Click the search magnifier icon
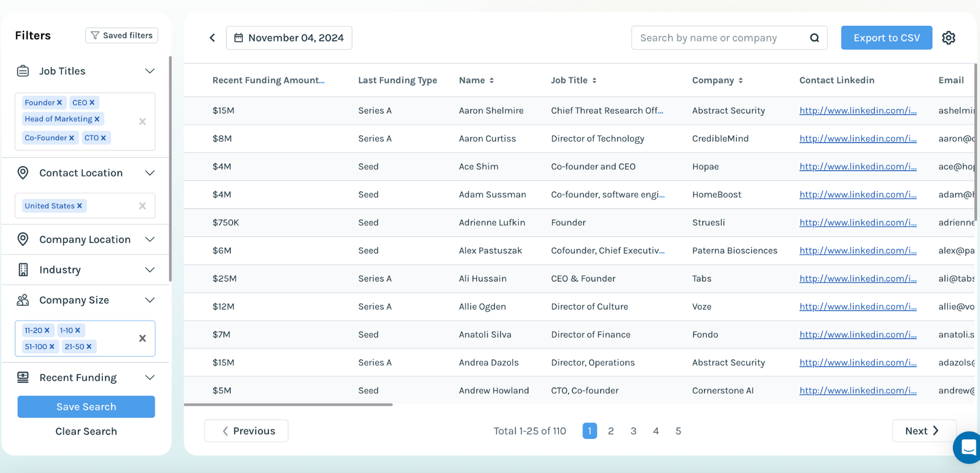Viewport: 980px width, 473px height. (814, 38)
